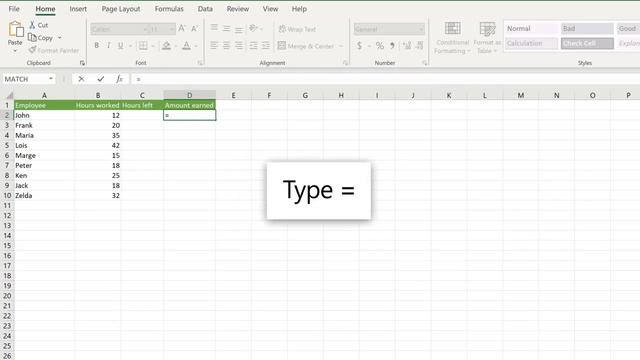Select the Hours worked header cell
Screen dimensions: 640x360
click(98, 105)
